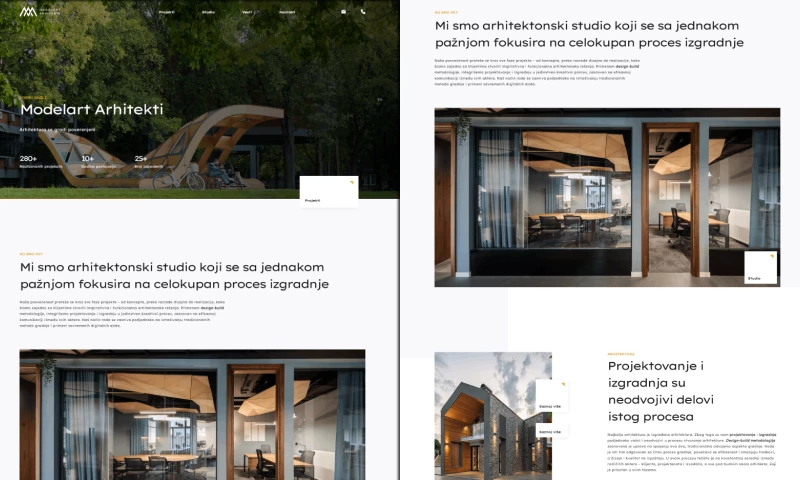Click the 280+ realized projects stat
This screenshot has height=480, width=800.
(41, 162)
